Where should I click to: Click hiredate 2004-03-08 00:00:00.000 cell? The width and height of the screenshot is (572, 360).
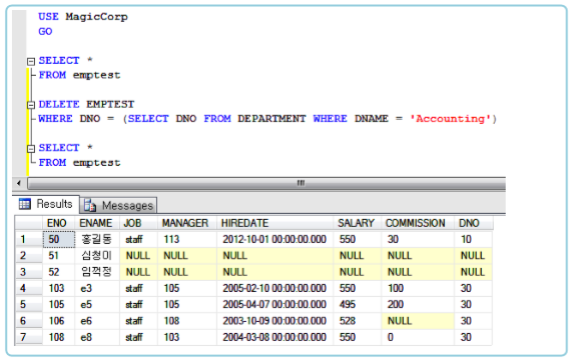pos(275,337)
